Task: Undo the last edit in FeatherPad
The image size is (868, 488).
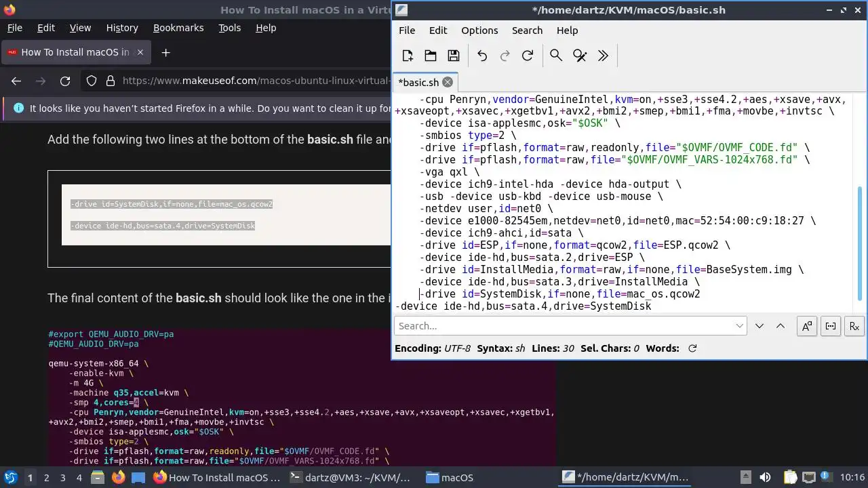Action: pos(482,56)
